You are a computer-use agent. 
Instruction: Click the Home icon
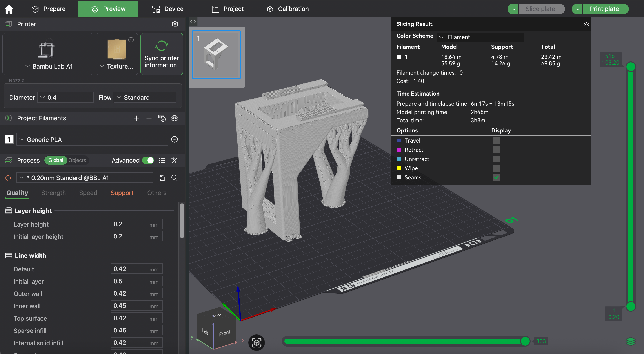pyautogui.click(x=9, y=9)
